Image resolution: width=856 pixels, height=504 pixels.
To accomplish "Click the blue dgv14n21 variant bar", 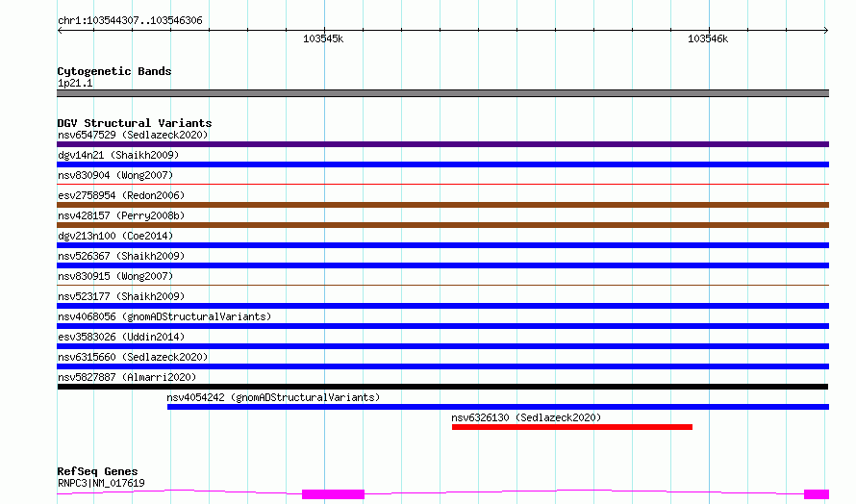I will pyautogui.click(x=442, y=164).
